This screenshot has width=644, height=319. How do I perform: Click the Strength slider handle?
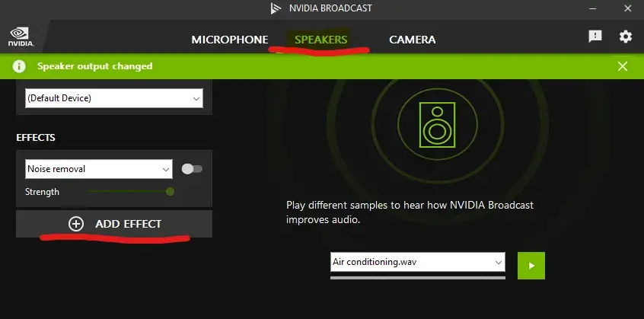[x=170, y=192]
